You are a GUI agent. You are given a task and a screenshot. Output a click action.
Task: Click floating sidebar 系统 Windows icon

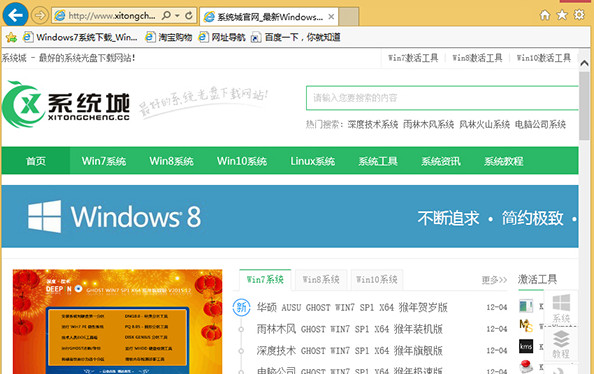click(x=561, y=308)
